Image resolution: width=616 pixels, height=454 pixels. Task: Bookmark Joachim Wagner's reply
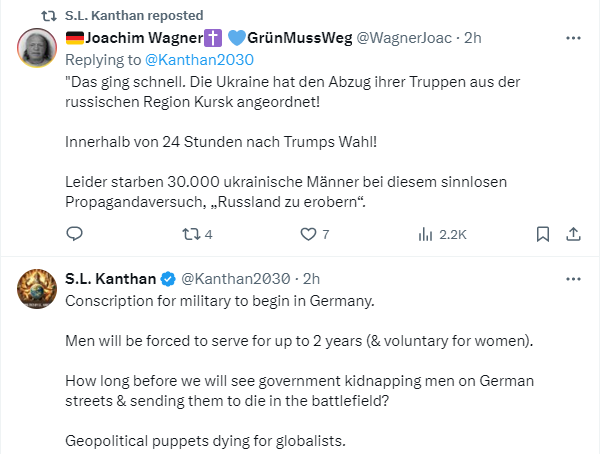pos(542,235)
